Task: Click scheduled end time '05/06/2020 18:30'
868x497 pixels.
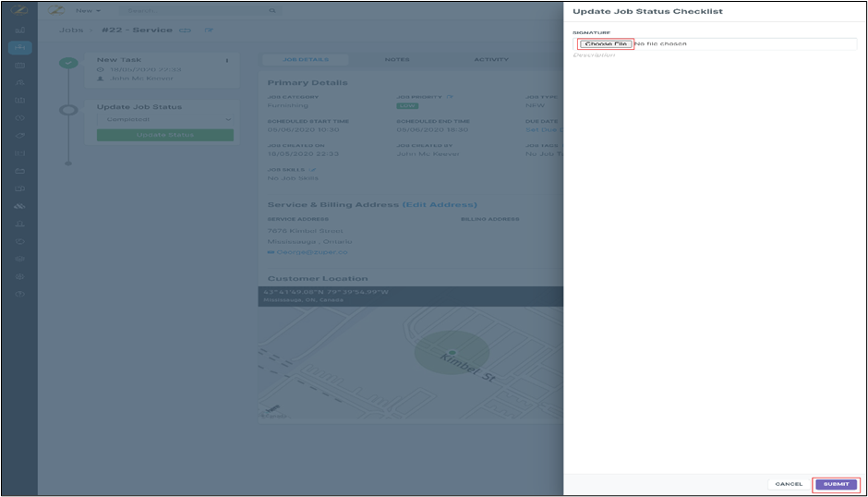Action: (x=432, y=130)
